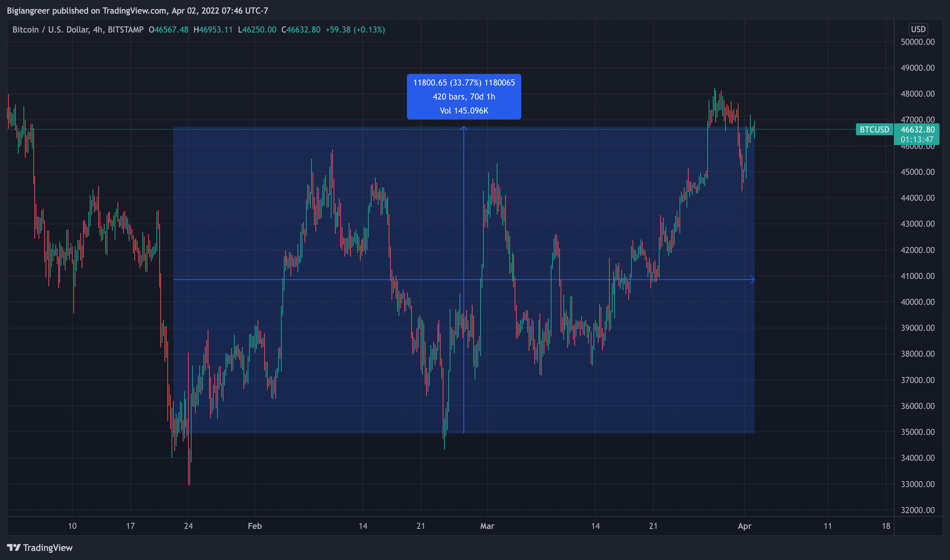The width and height of the screenshot is (950, 560).
Task: Click the Vol 145.096K text in tooltip
Action: 464,111
